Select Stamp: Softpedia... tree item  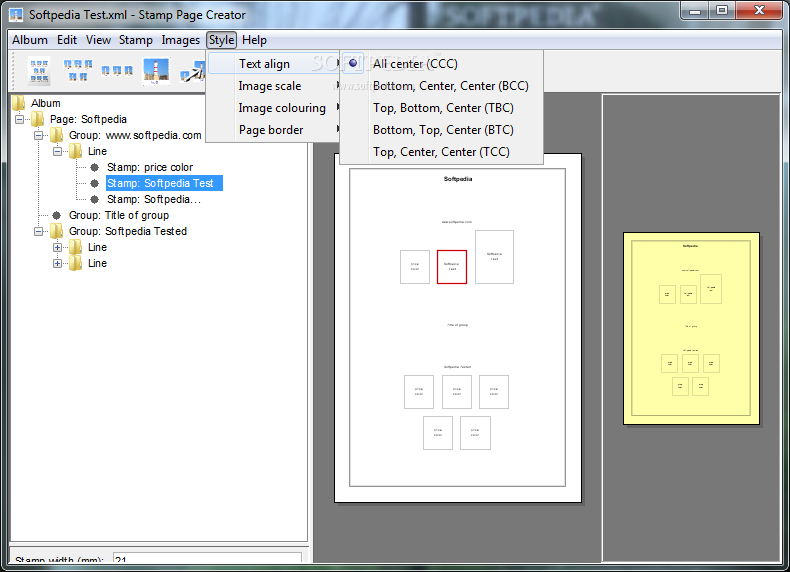(154, 200)
